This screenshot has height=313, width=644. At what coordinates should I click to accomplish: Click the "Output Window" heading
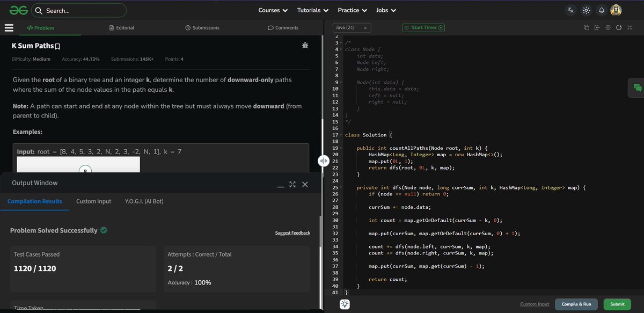coord(35,183)
